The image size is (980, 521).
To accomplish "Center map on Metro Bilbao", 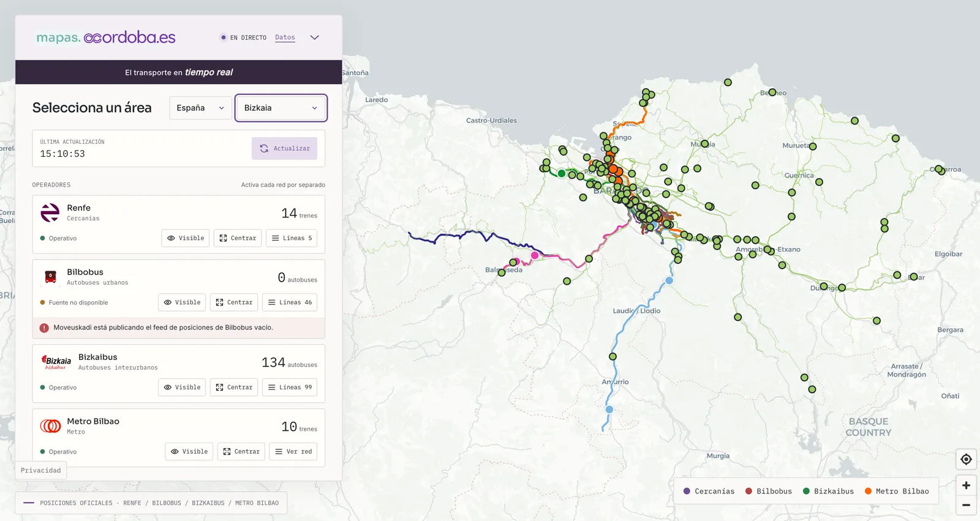I will [241, 452].
